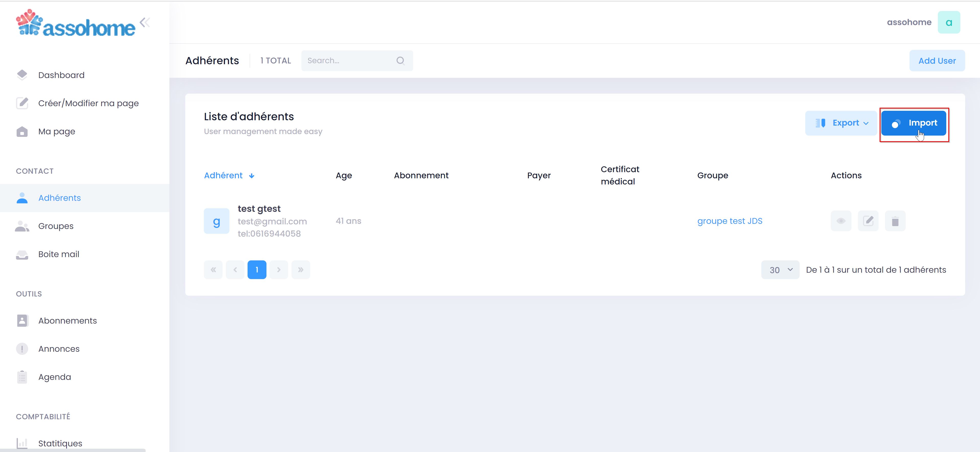
Task: Sort by Adhérent column arrow
Action: coord(251,175)
